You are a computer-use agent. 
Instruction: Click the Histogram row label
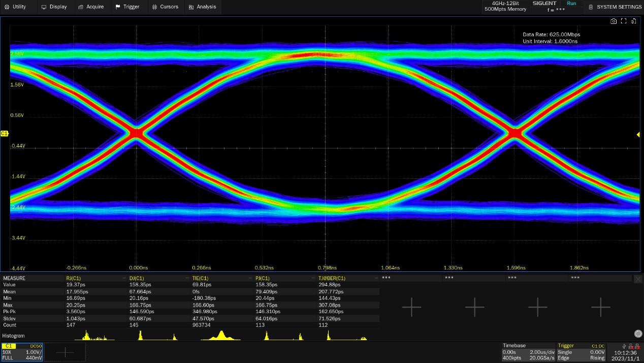tap(13, 336)
